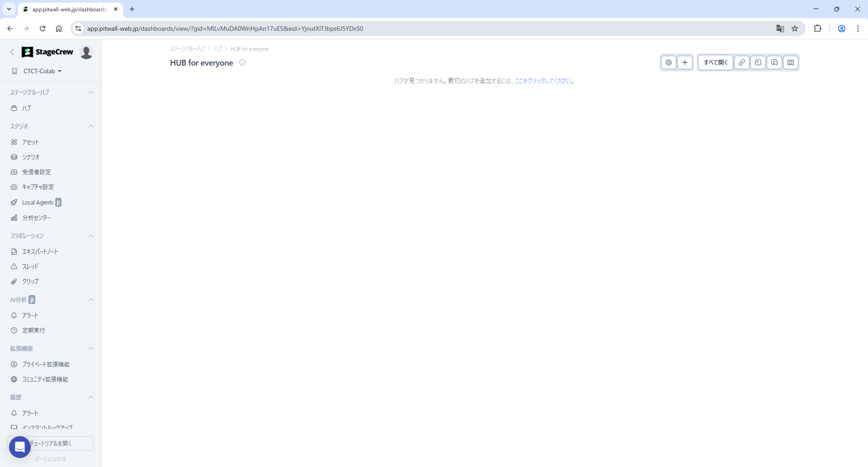868x467 pixels.
Task: Click the info icon beside HUB for everyone
Action: 242,63
